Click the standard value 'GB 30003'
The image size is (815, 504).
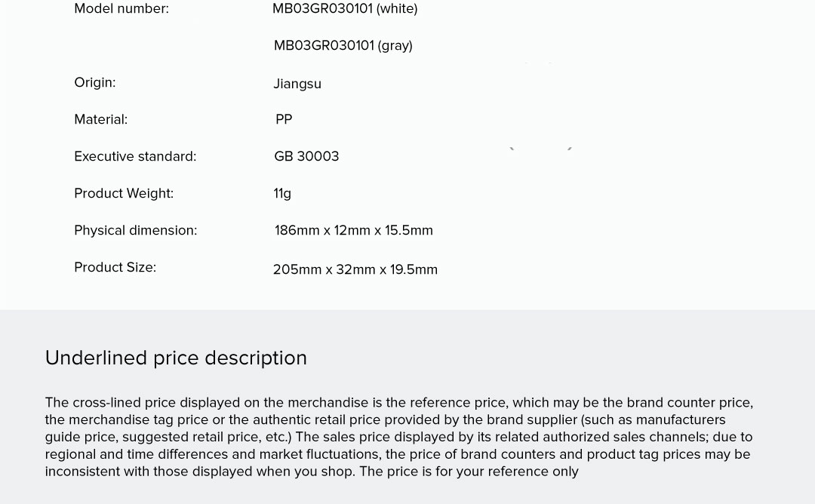point(306,157)
